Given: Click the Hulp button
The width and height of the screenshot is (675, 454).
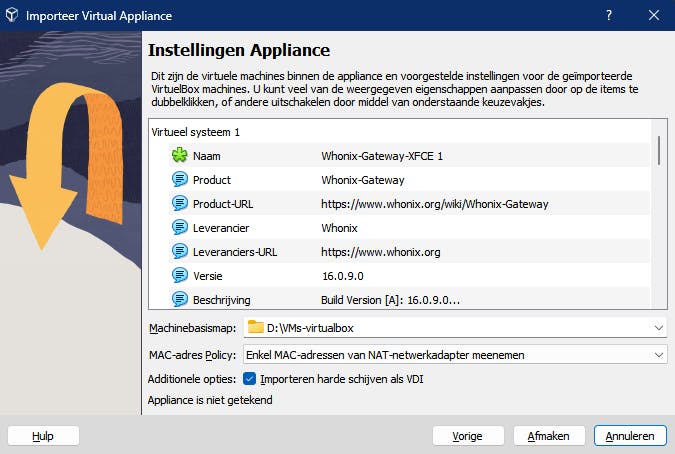Looking at the screenshot, I should (x=43, y=436).
